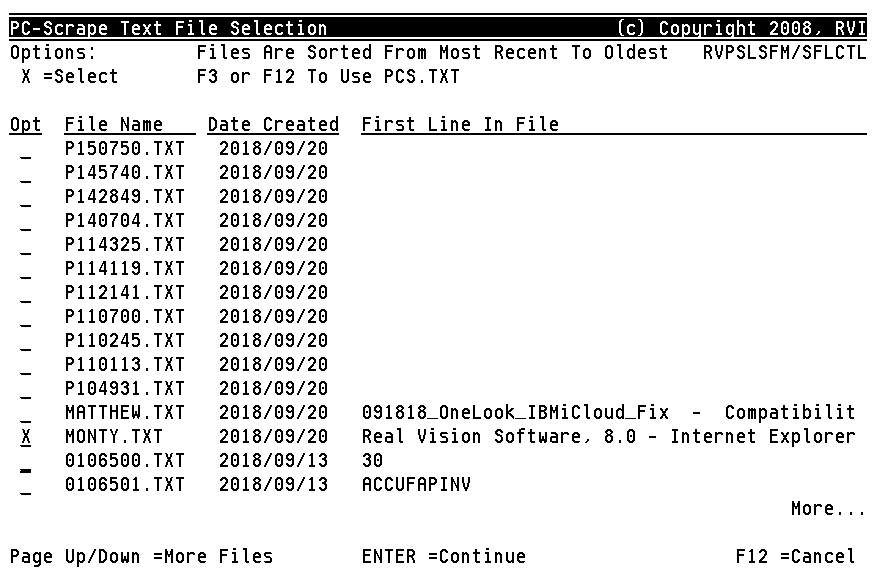Select the option field for P142849.TXT
This screenshot has width=874, height=568.
(x=26, y=197)
